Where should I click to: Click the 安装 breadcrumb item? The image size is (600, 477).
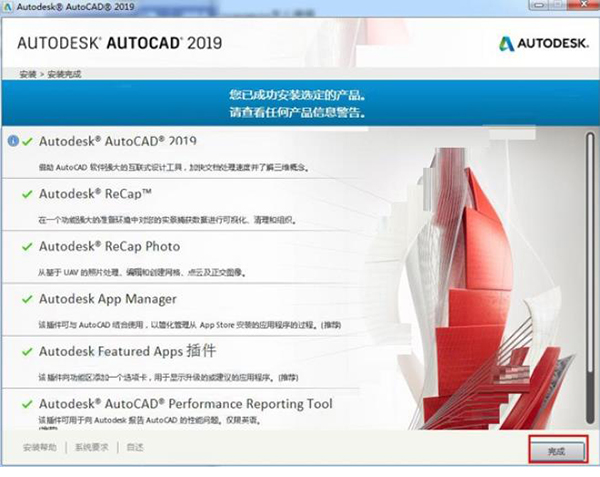(28, 74)
